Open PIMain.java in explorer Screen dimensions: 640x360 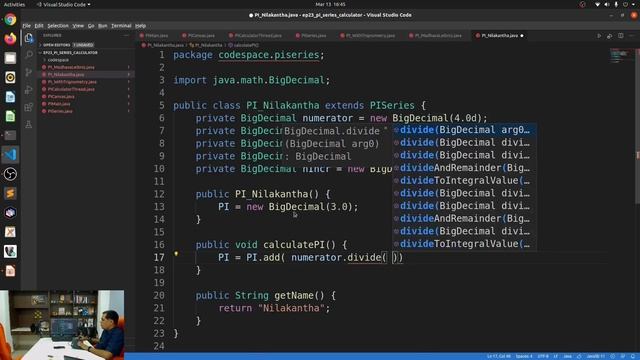[59, 104]
